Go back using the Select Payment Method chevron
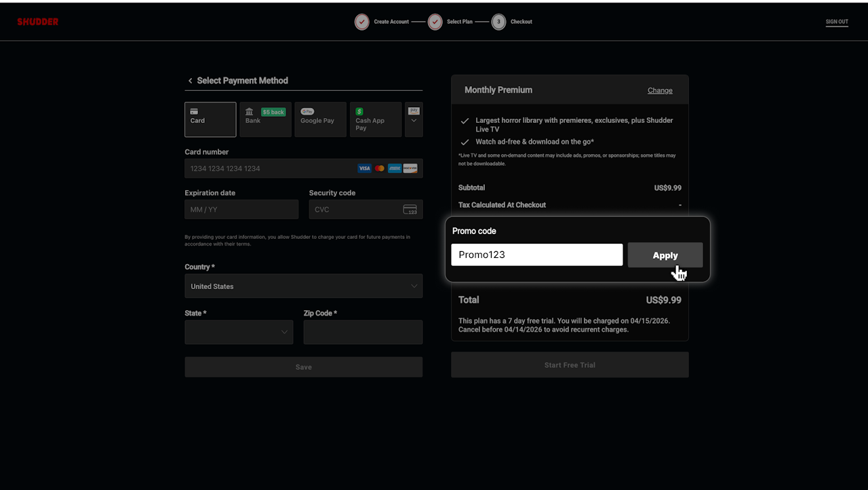The image size is (868, 490). (x=190, y=81)
